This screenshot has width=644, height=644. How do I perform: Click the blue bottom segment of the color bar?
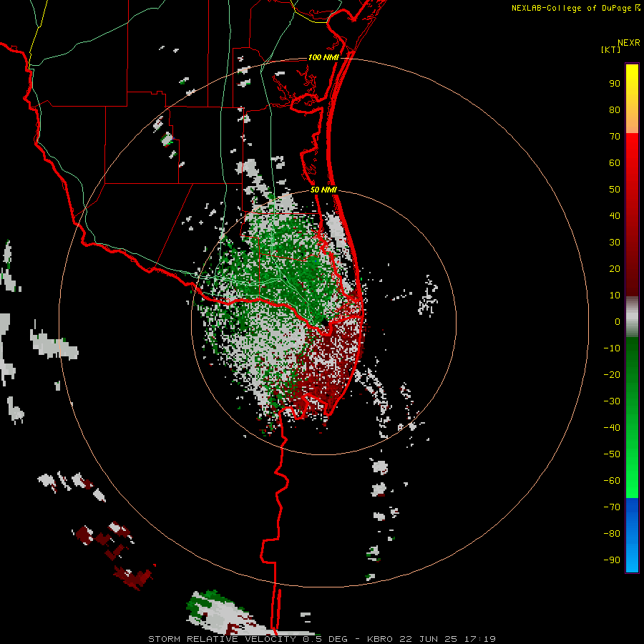[x=632, y=535]
